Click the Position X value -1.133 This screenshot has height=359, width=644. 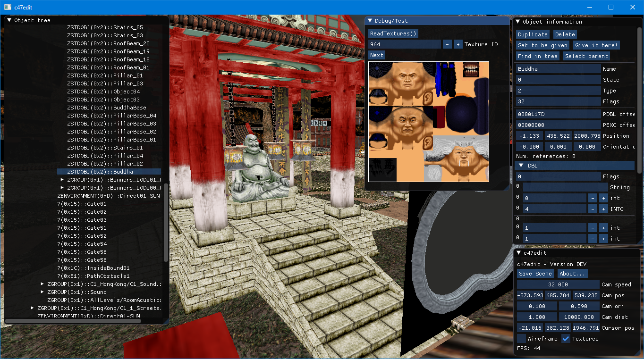coord(530,136)
